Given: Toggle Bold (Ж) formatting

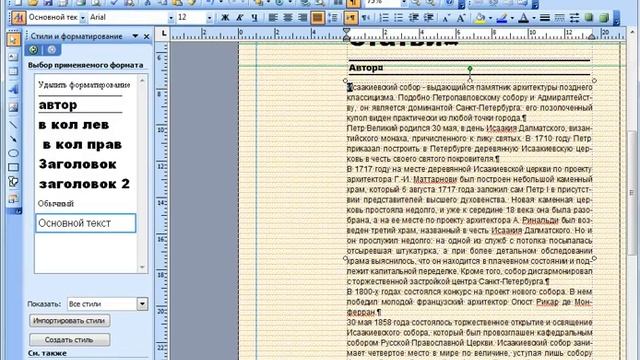Looking at the screenshot, I should tap(224, 18).
